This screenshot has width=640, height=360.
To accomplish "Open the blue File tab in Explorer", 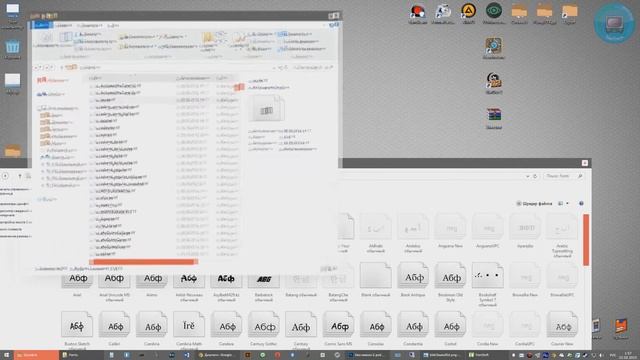I will tap(41, 25).
